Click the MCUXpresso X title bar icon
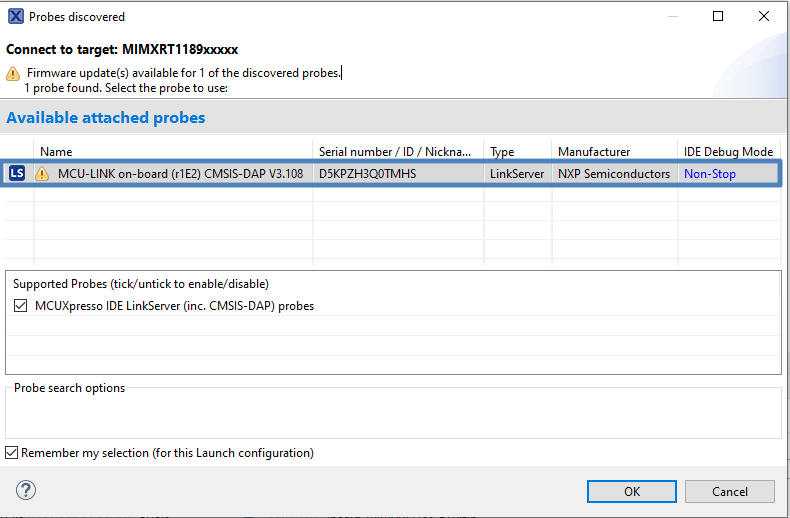 coord(15,17)
